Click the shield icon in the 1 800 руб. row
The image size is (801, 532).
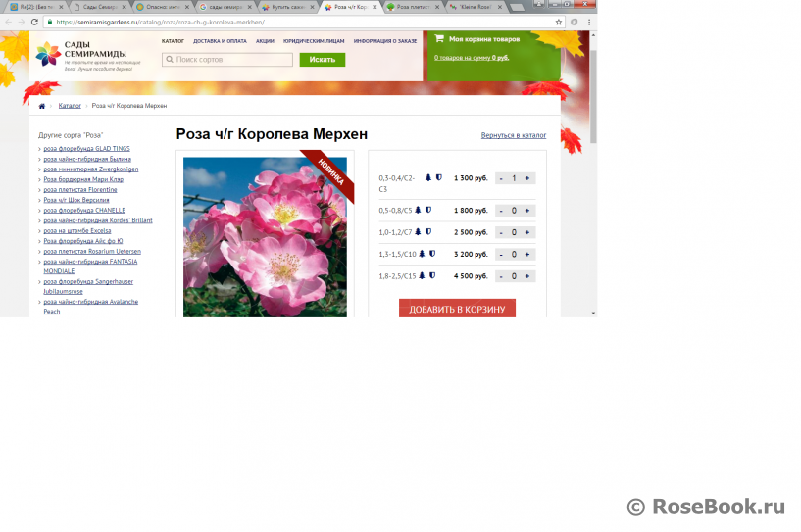(x=427, y=210)
